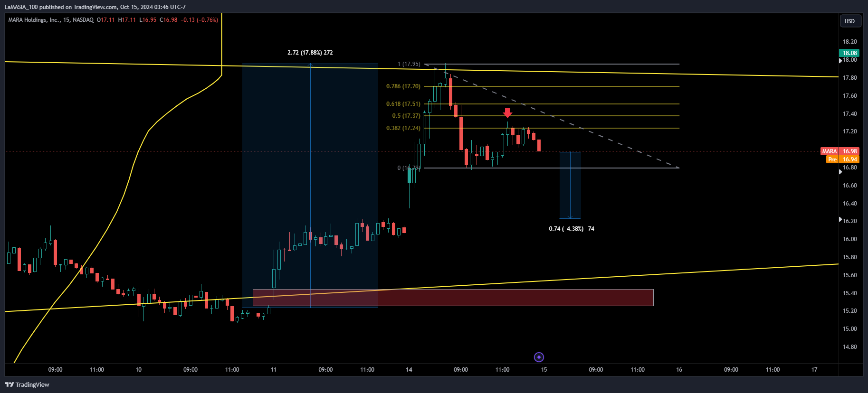Click the date label 11 on the time axis
The image size is (868, 393).
[274, 370]
